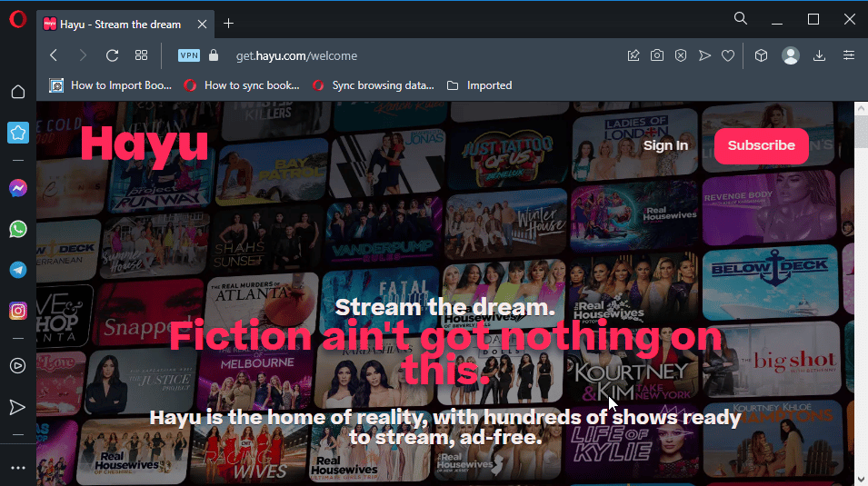Open the Opera main menu logo
The image size is (868, 486).
(17, 19)
